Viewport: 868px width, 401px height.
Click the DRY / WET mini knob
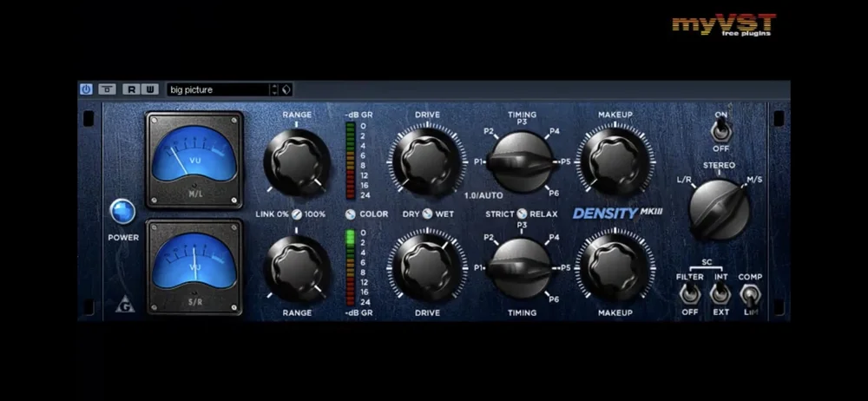(427, 214)
